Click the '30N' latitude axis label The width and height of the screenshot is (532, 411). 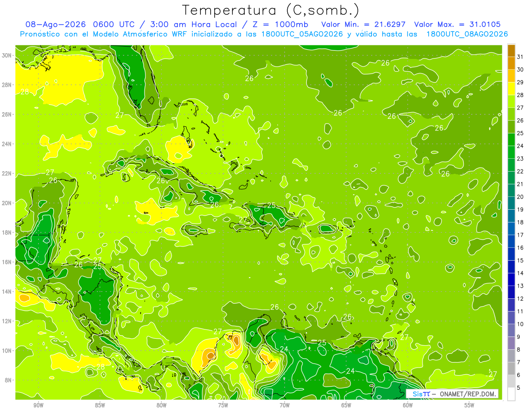pyautogui.click(x=7, y=55)
